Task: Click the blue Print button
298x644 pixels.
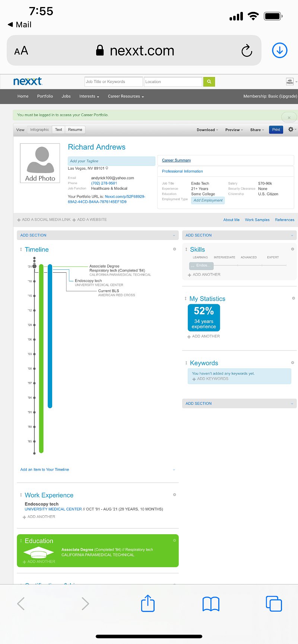Action: point(276,130)
